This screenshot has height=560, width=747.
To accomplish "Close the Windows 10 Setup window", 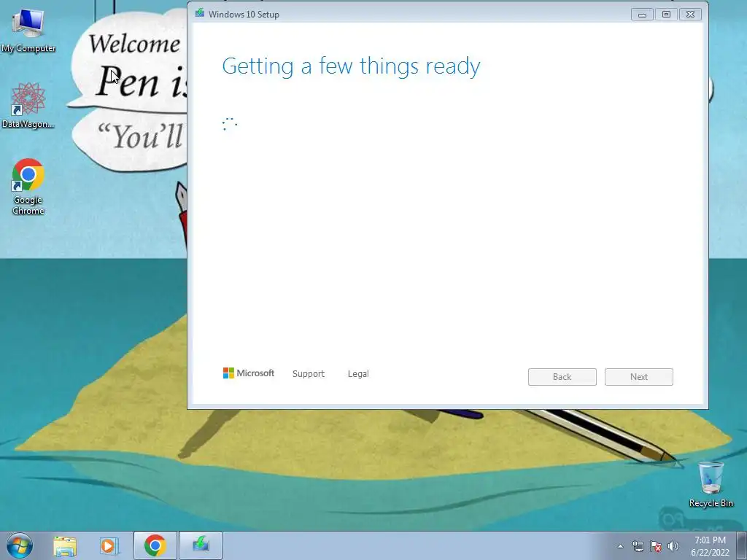I will tap(690, 15).
